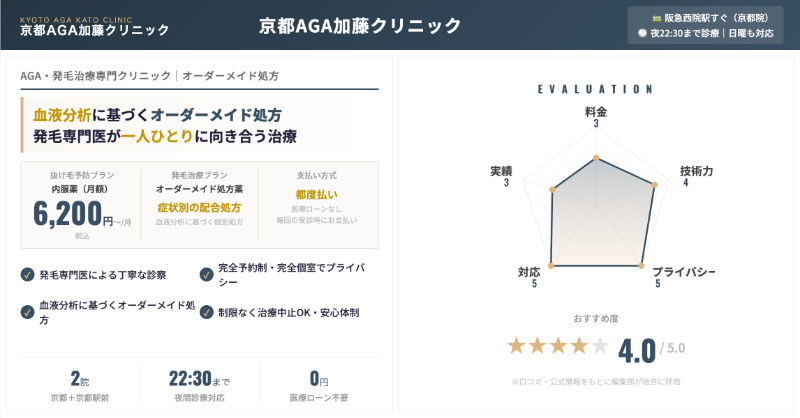
Task: Click the 技術力 axis label
Action: point(696,171)
